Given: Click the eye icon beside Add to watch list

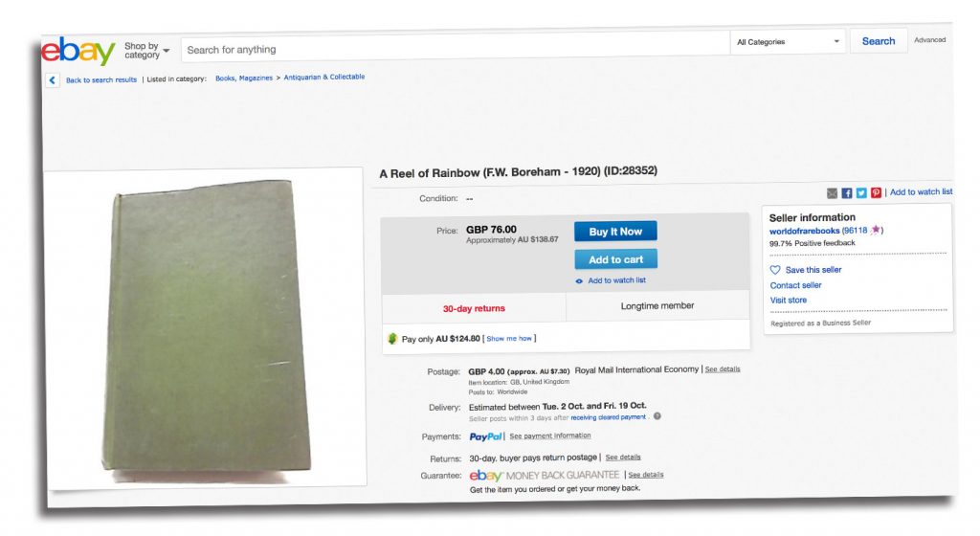Looking at the screenshot, I should (579, 281).
